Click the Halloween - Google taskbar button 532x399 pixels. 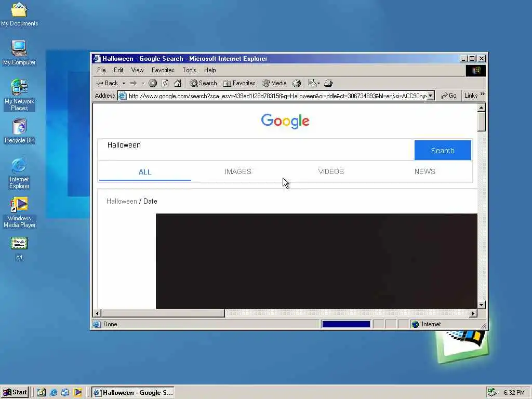click(x=133, y=393)
